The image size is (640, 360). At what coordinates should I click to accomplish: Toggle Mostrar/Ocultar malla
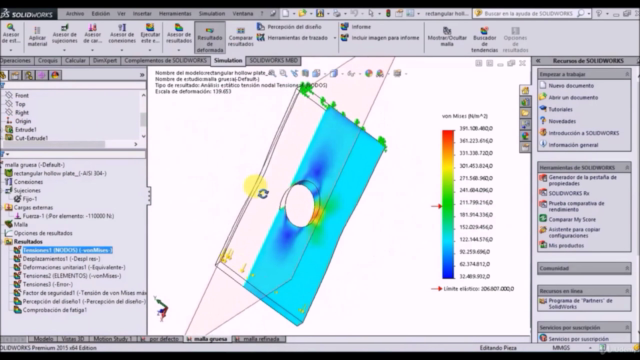coord(447,36)
